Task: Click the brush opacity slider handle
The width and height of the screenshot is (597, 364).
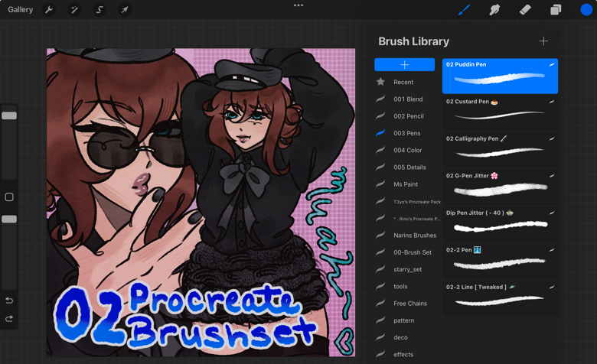Action: (9, 219)
